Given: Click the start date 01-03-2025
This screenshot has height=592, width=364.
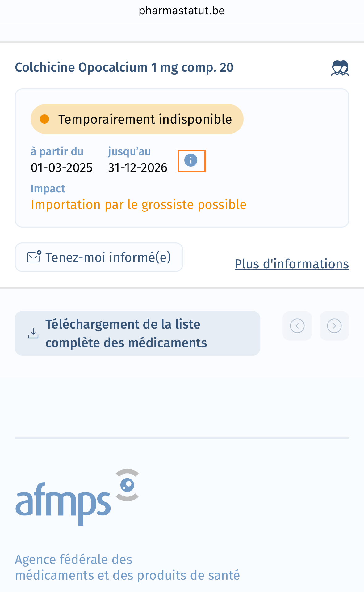Looking at the screenshot, I should pyautogui.click(x=61, y=168).
